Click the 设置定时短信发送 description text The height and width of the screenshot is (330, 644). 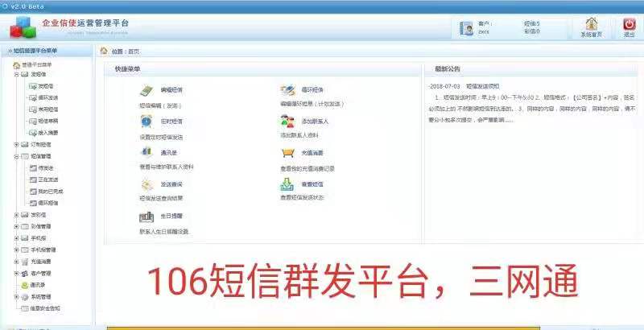point(161,137)
